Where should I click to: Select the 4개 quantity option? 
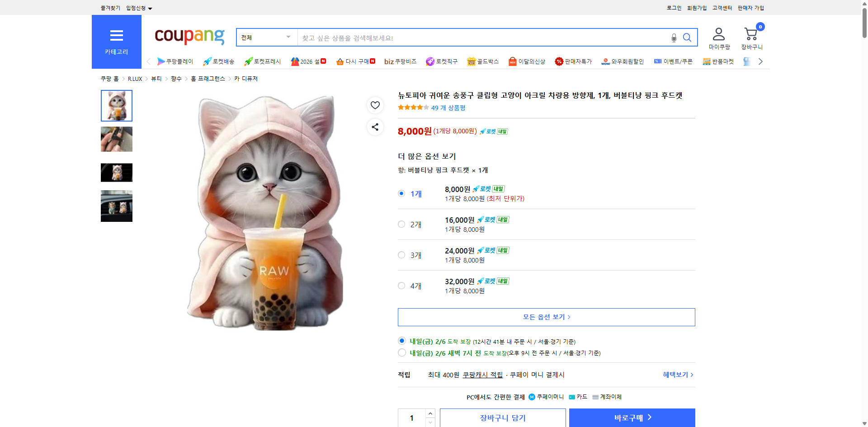pos(401,286)
